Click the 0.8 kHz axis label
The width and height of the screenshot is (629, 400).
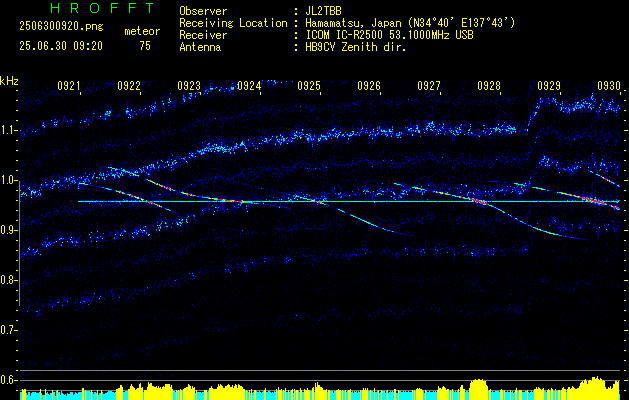pyautogui.click(x=9, y=280)
